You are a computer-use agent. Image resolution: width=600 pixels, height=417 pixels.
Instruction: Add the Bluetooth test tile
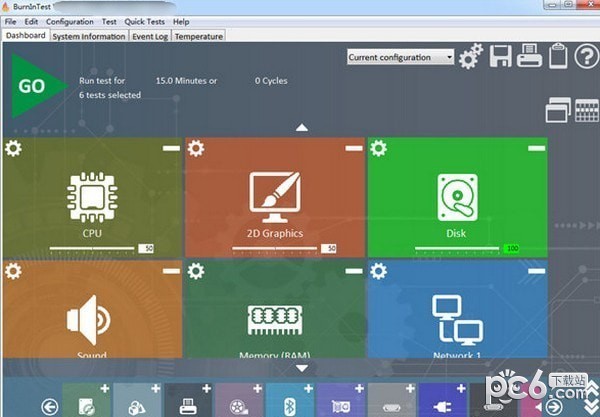point(290,400)
